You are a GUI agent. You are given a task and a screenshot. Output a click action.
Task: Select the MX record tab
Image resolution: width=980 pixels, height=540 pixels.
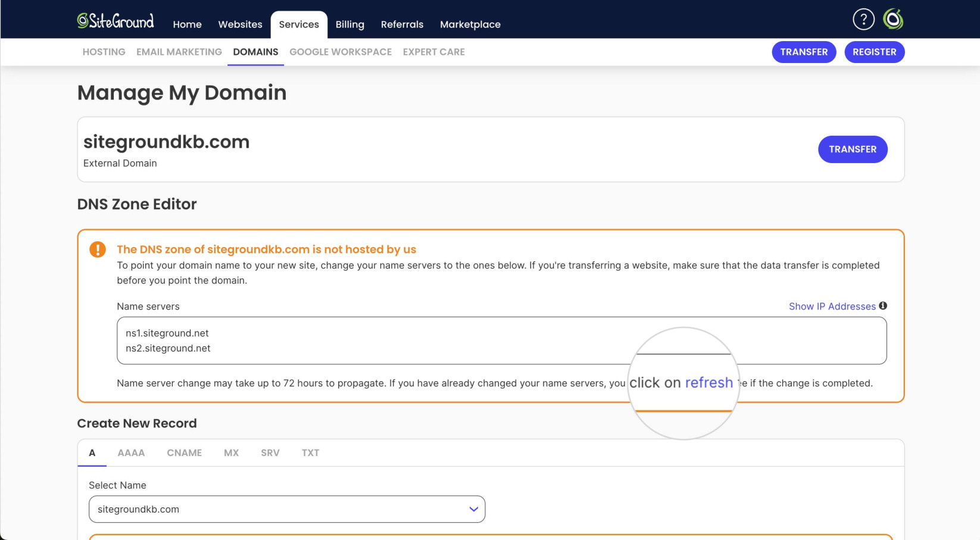click(231, 453)
